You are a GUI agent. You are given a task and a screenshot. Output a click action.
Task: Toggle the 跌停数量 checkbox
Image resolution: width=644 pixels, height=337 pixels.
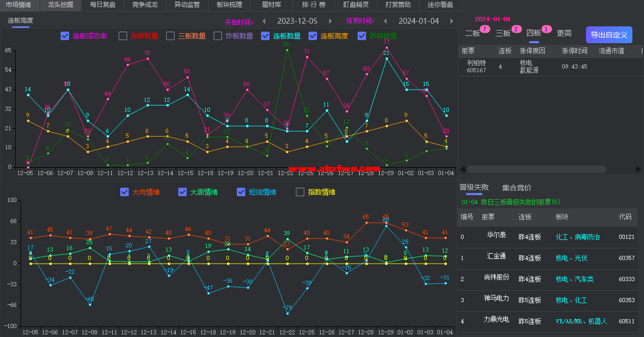pos(362,36)
